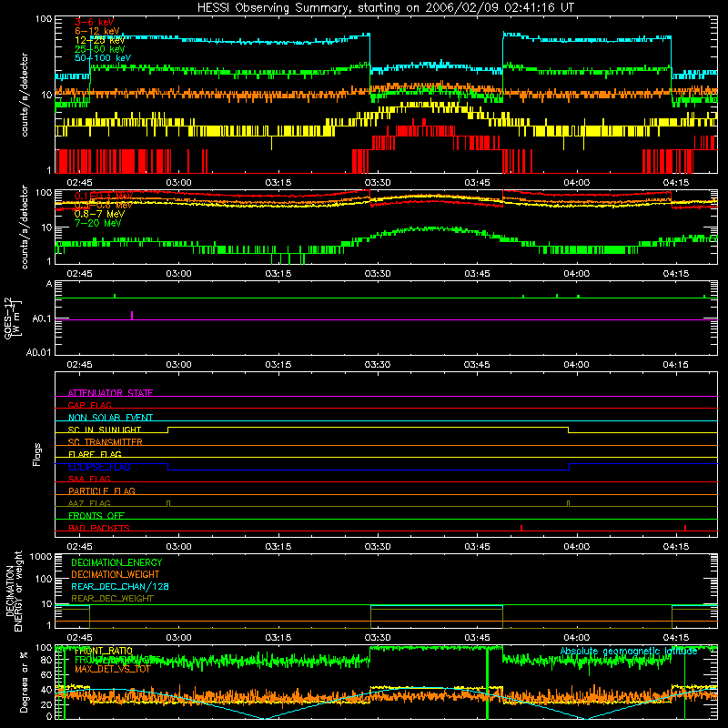Click the SC_IN_SUNLIGHT rising step before 03:00
728x728 pixels.
point(168,430)
